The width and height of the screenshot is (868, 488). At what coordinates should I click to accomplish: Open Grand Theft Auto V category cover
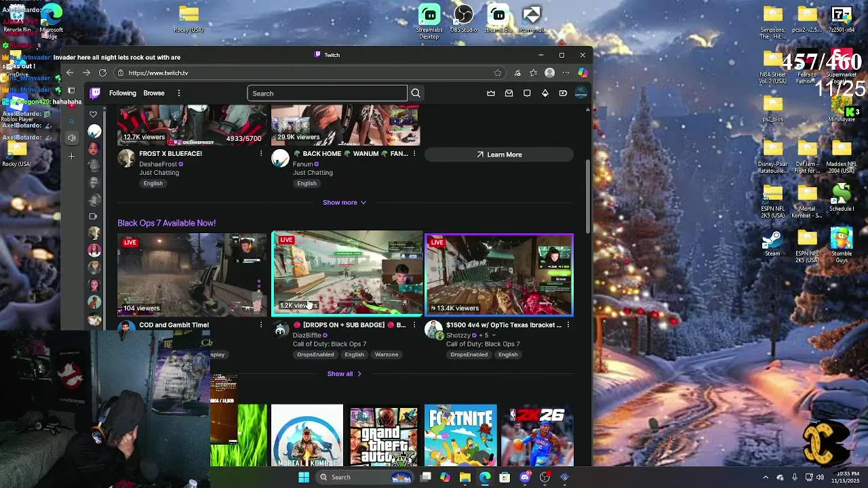[384, 435]
